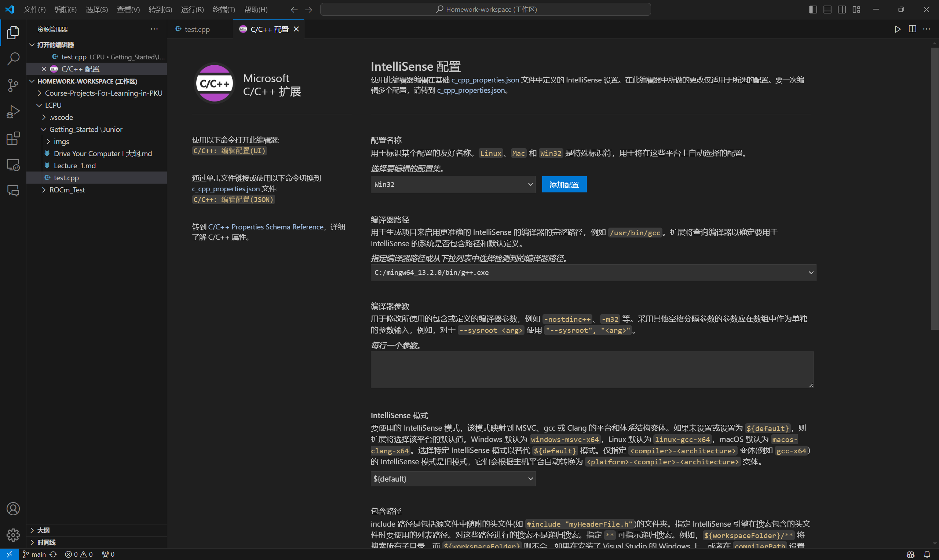The width and height of the screenshot is (939, 560).
Task: Open the 终端(T) menu
Action: coord(223,10)
